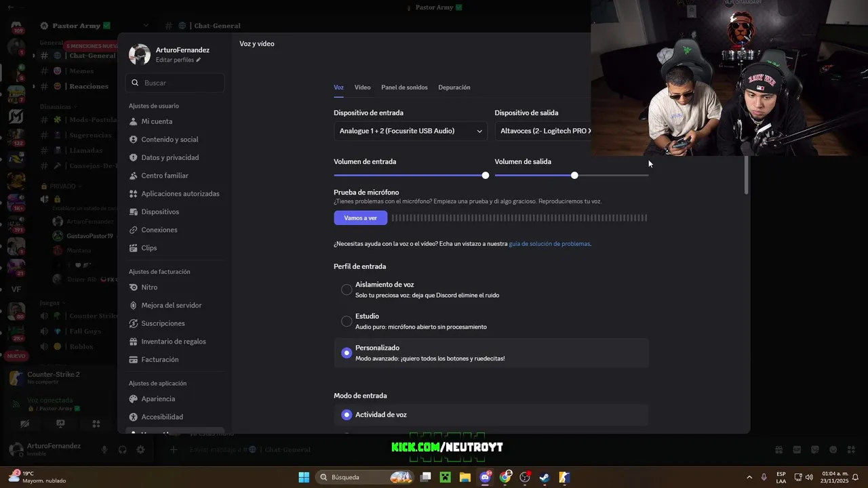Open Dispositivos settings

pos(174,211)
